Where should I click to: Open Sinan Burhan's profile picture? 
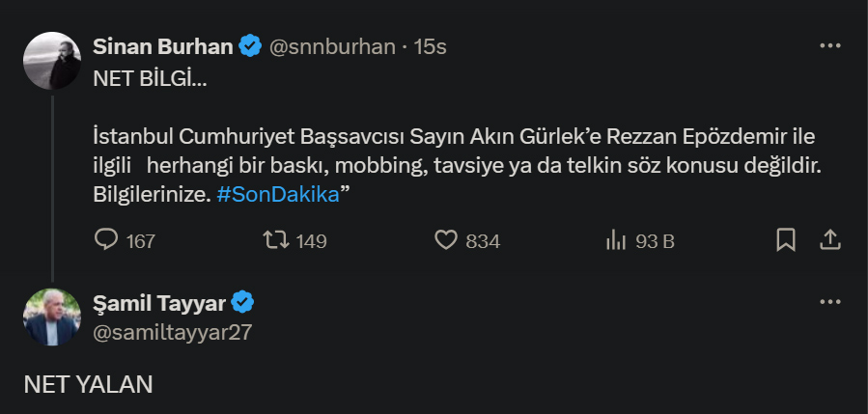[52, 61]
